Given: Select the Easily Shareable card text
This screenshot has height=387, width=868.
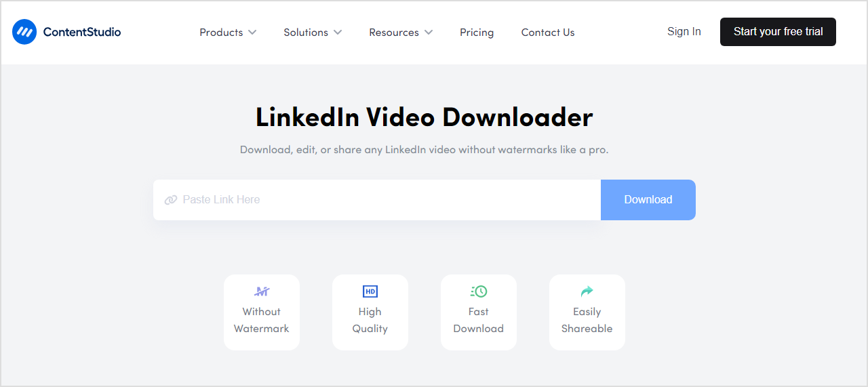Looking at the screenshot, I should [587, 320].
